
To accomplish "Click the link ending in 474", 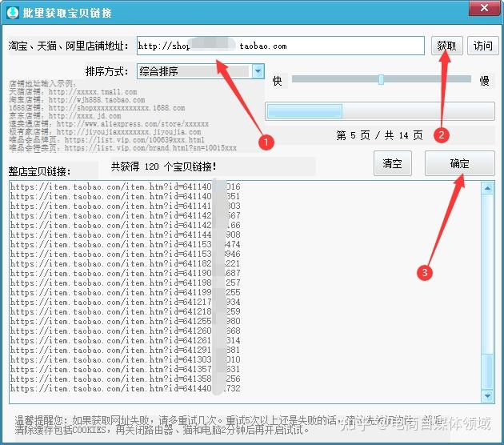I will pos(126,244).
